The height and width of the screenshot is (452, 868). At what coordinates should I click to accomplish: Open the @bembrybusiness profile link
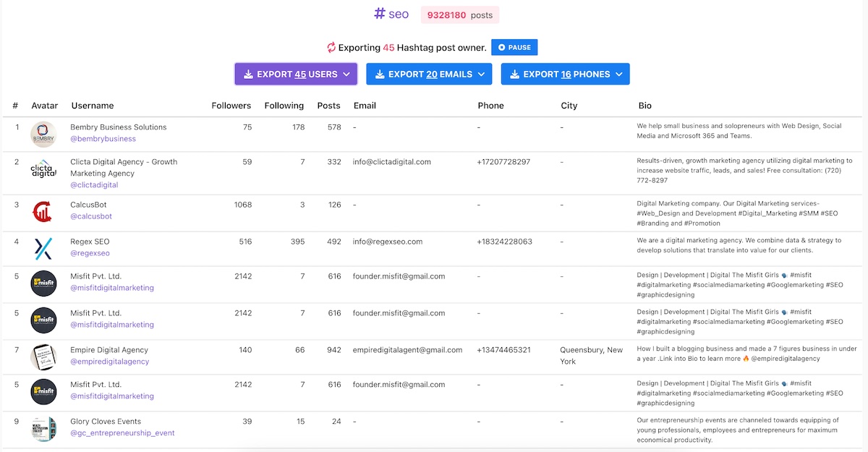[x=103, y=139]
